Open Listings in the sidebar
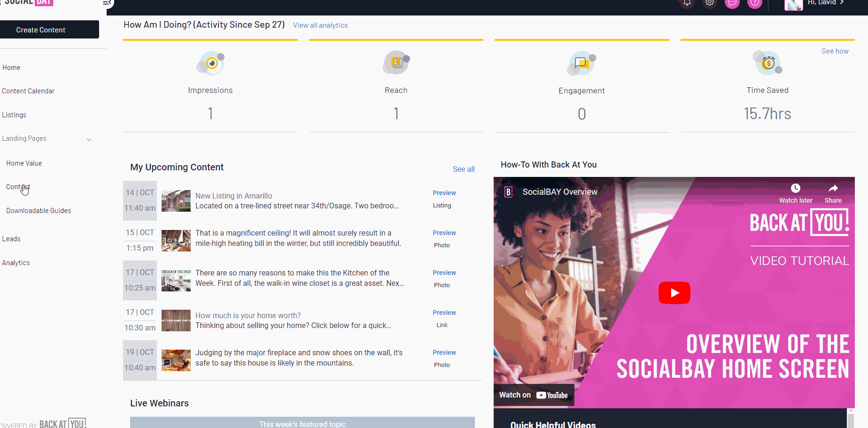Image resolution: width=868 pixels, height=428 pixels. pos(14,115)
